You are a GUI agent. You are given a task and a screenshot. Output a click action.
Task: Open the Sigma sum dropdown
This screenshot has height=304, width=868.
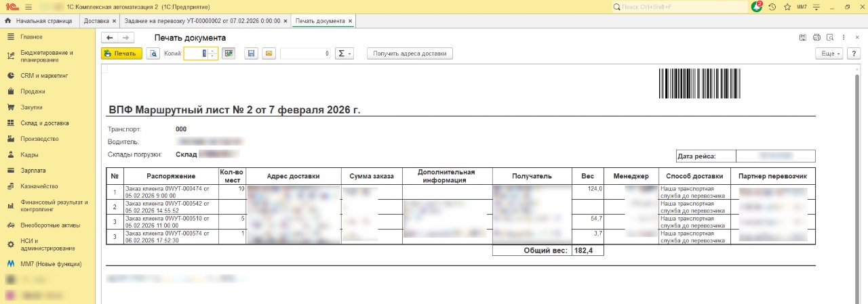point(344,53)
